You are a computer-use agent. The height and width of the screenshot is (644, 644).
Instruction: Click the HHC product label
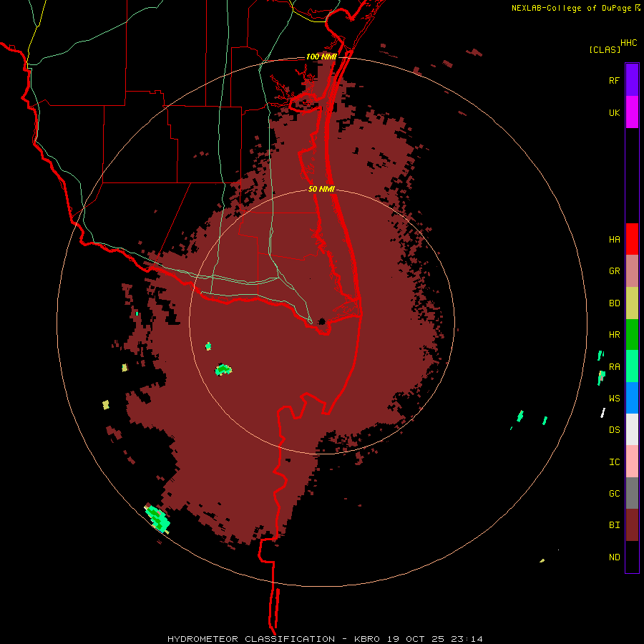coord(629,43)
